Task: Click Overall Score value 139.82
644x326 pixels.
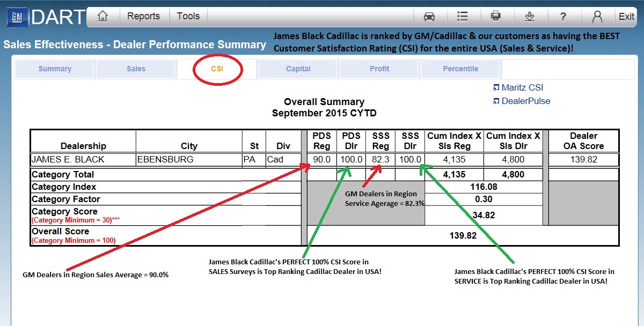Action: pos(463,235)
